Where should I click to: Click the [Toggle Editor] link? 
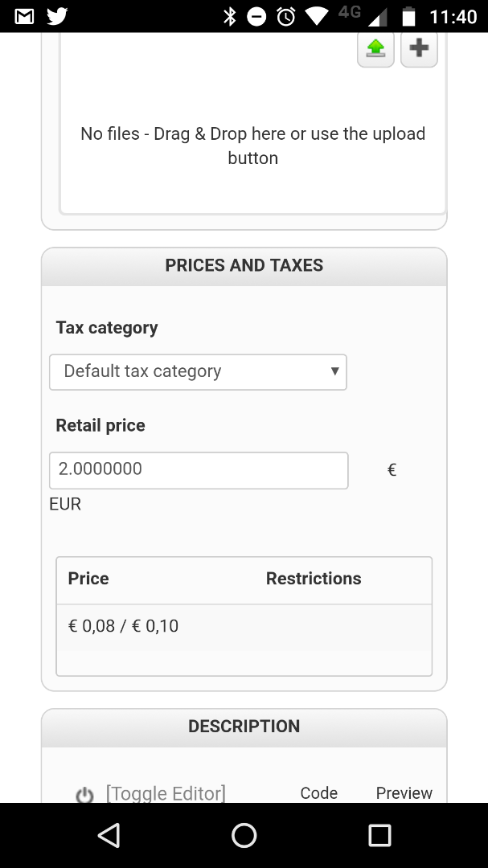pos(166,794)
